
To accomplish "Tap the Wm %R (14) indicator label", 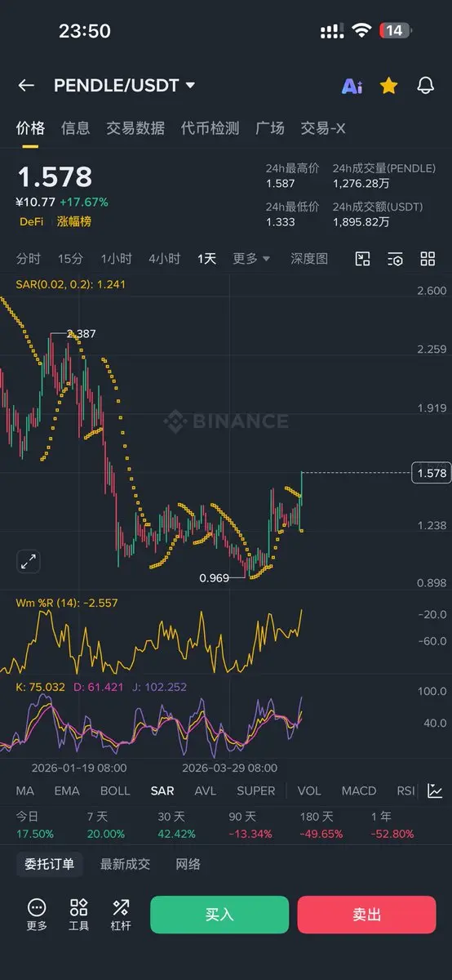I will click(67, 604).
